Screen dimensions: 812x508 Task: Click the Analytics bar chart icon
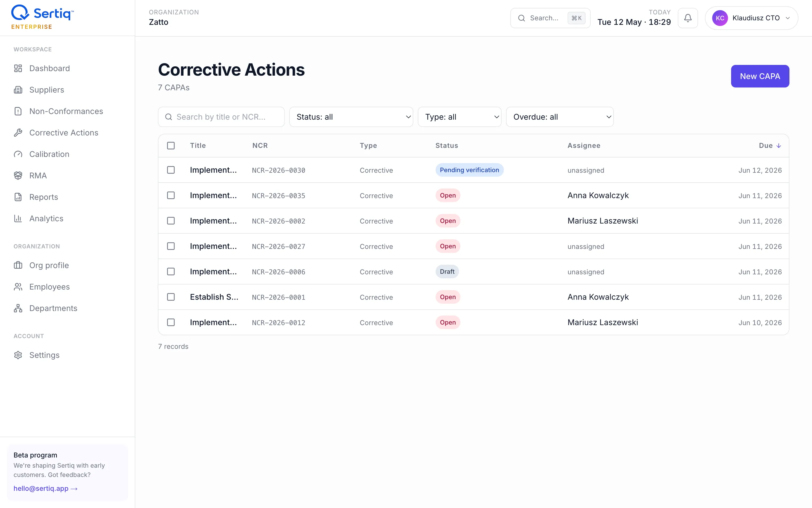click(18, 219)
